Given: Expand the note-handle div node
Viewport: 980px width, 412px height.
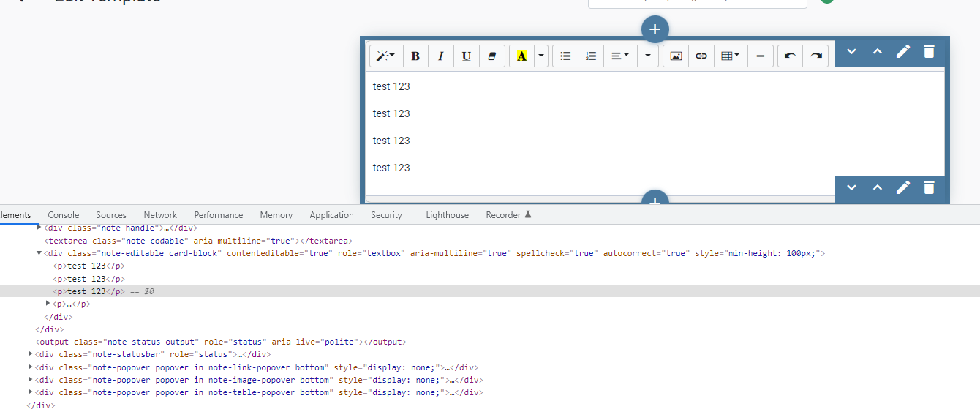Looking at the screenshot, I should point(39,228).
